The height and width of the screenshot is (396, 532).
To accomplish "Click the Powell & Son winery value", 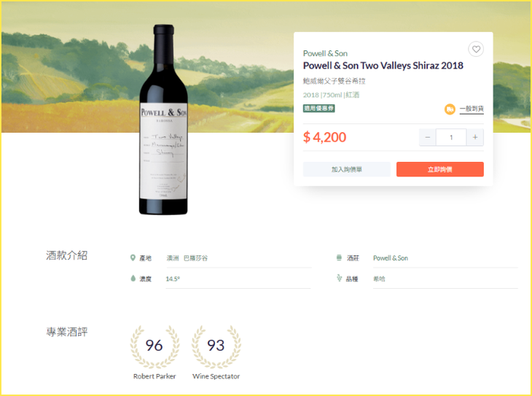I will point(390,258).
